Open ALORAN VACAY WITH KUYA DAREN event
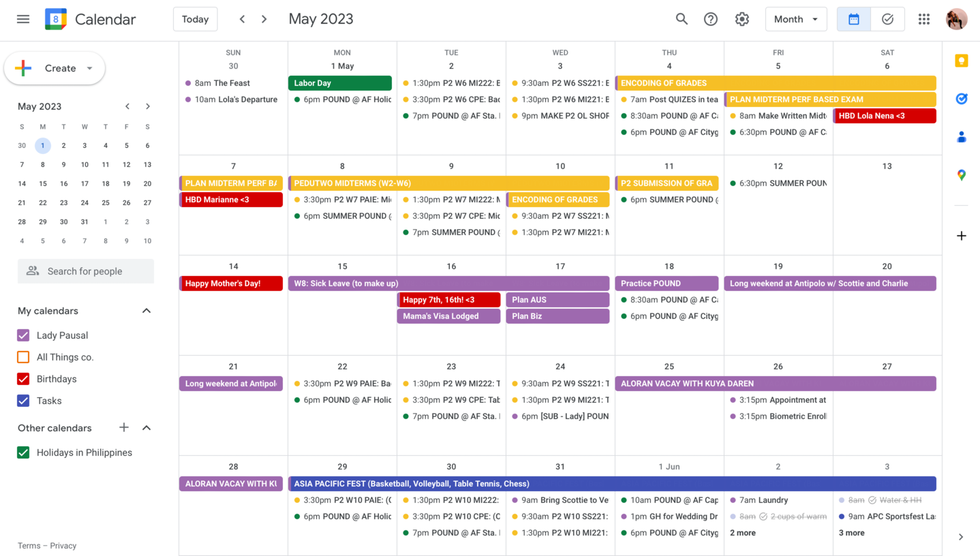This screenshot has height=556, width=980. click(776, 384)
